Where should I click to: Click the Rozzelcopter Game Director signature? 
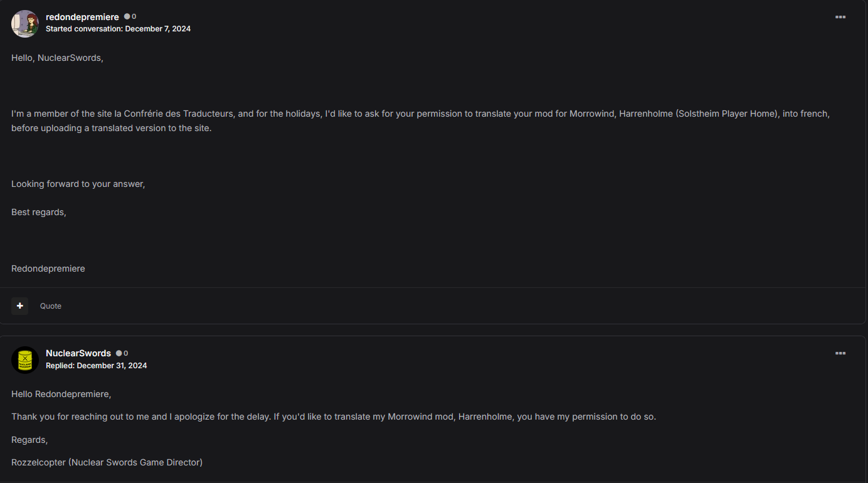point(107,462)
